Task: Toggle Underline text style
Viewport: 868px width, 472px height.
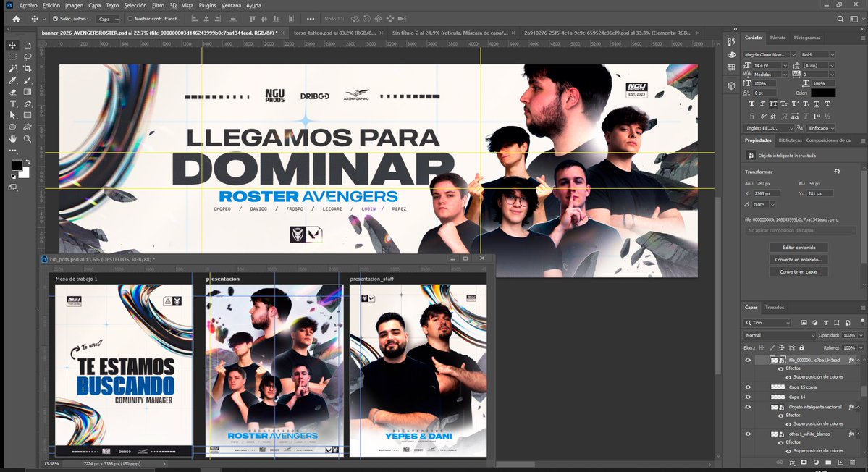Action: pos(817,104)
